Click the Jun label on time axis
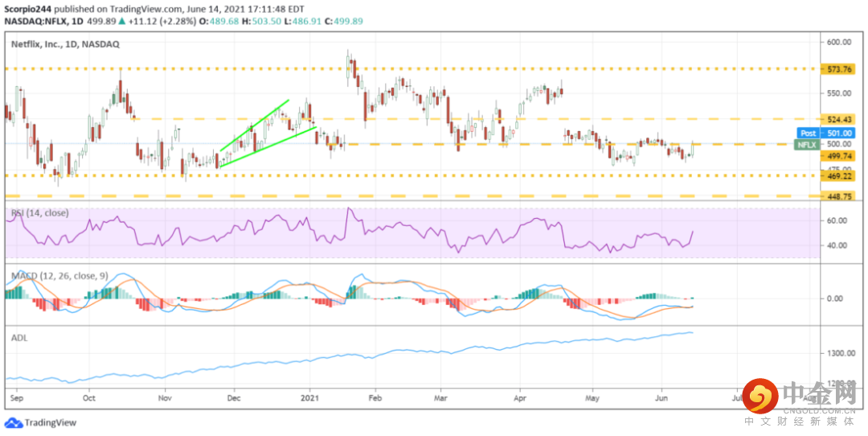 click(x=661, y=397)
